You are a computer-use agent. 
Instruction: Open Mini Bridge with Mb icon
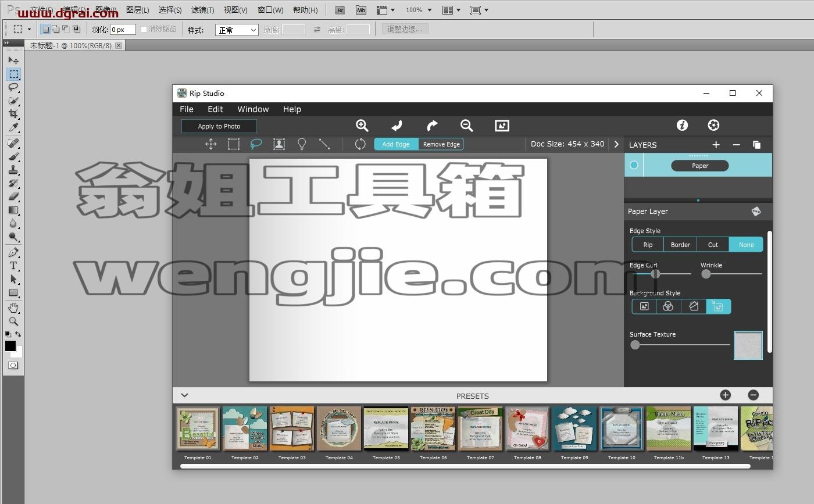click(x=361, y=10)
